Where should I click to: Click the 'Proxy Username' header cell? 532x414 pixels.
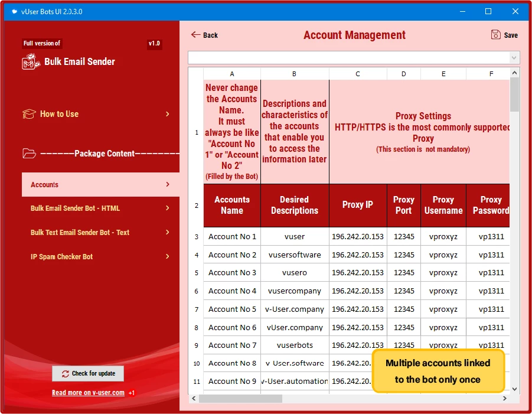click(x=443, y=206)
